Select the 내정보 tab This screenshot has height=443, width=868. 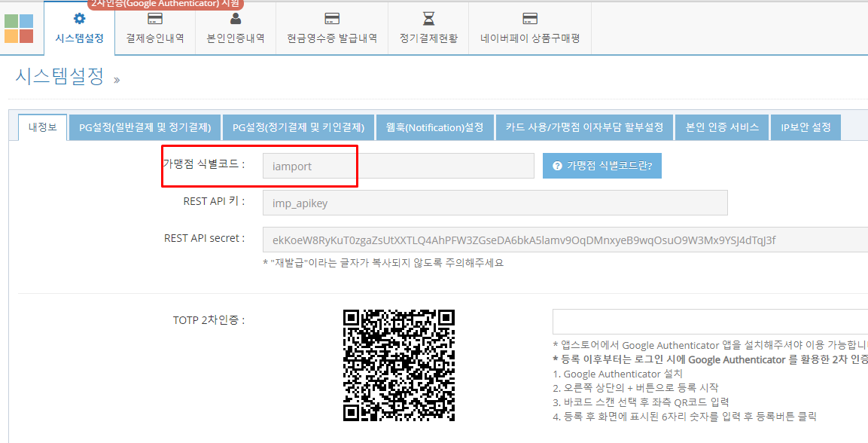(43, 127)
